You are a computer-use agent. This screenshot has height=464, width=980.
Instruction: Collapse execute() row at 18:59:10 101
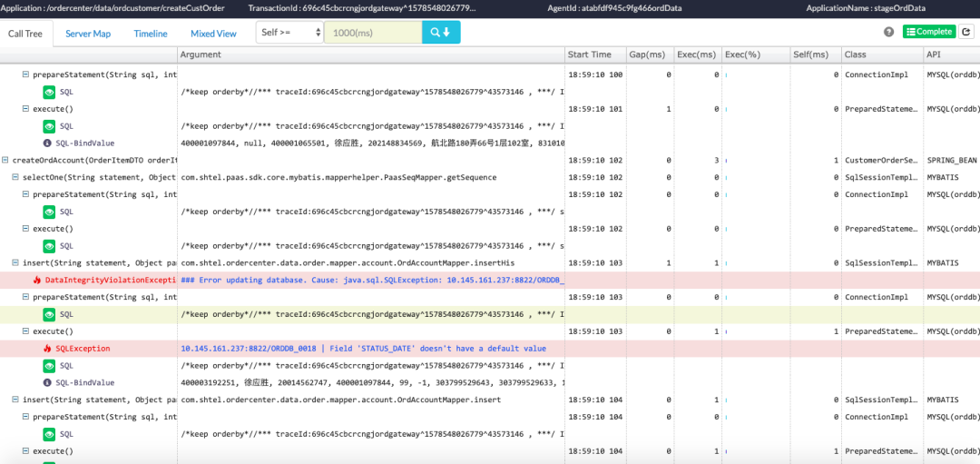[25, 109]
